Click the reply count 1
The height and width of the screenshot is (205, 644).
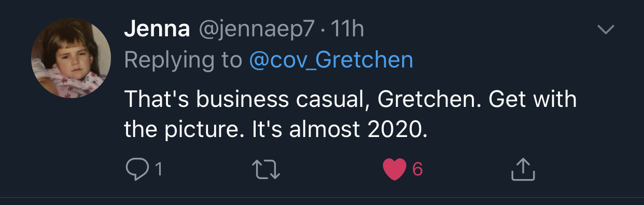(x=159, y=170)
